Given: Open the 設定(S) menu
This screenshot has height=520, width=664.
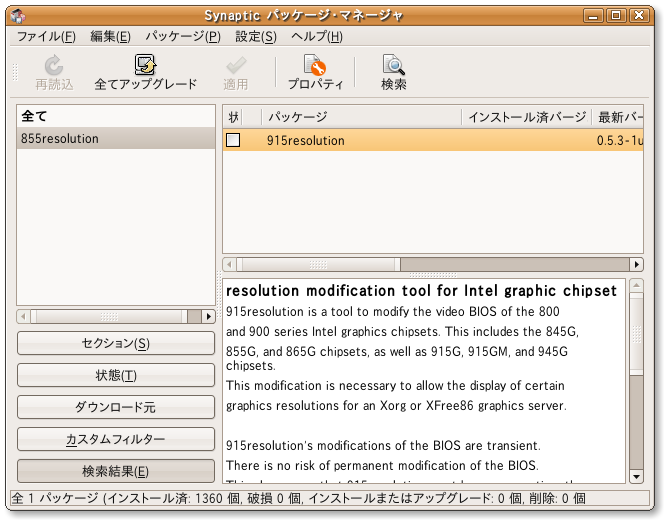Looking at the screenshot, I should 256,37.
